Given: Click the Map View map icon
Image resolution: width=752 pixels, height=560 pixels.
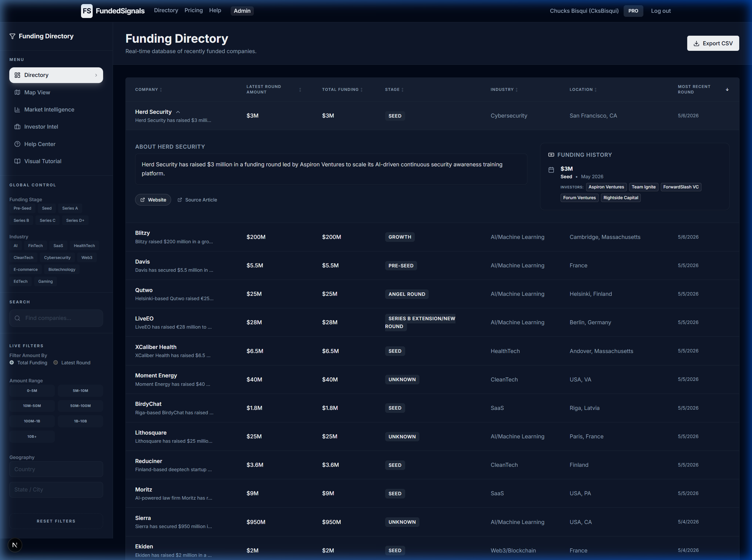Looking at the screenshot, I should tap(17, 92).
